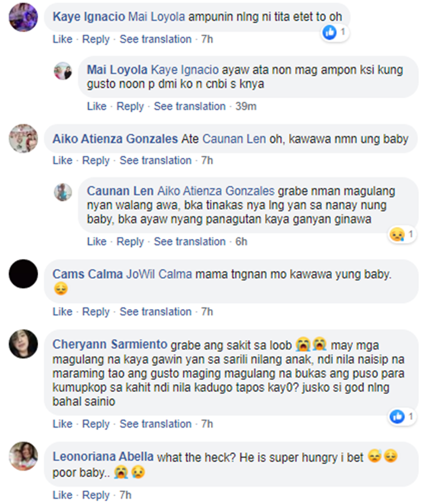Viewport: 447px width, 504px height.
Task: Open tagged Caunan Len link in Aiko's comment
Action: coord(234,139)
